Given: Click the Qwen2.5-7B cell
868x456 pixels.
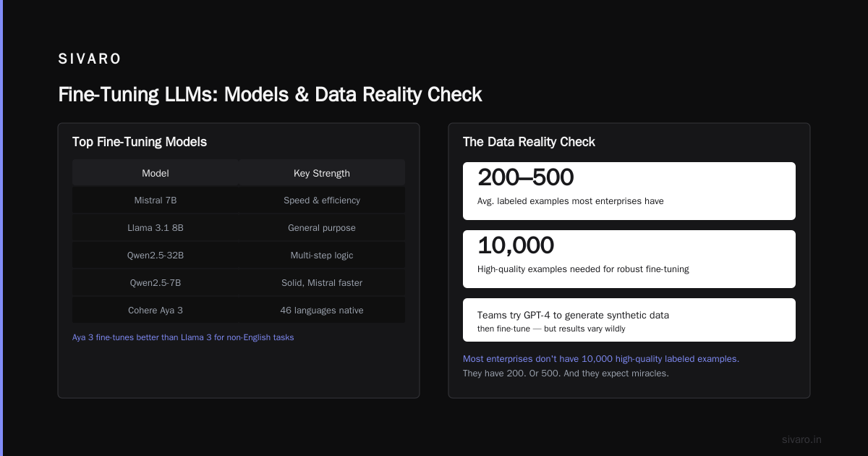Looking at the screenshot, I should point(156,283).
